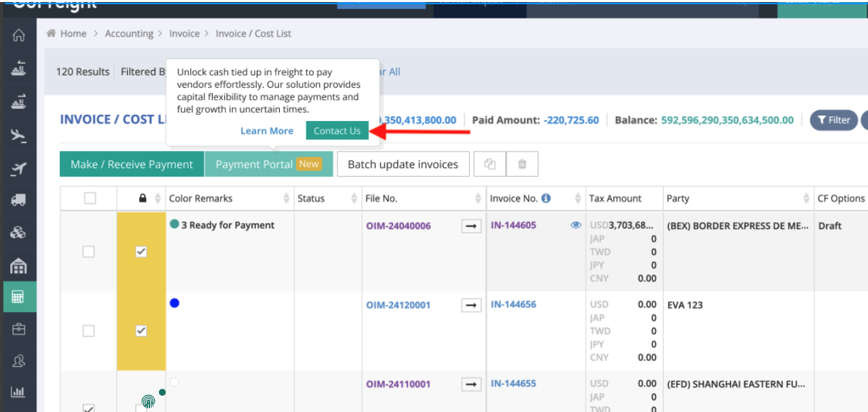The image size is (868, 412).
Task: Sort the table by the File No. column
Action: pos(478,199)
